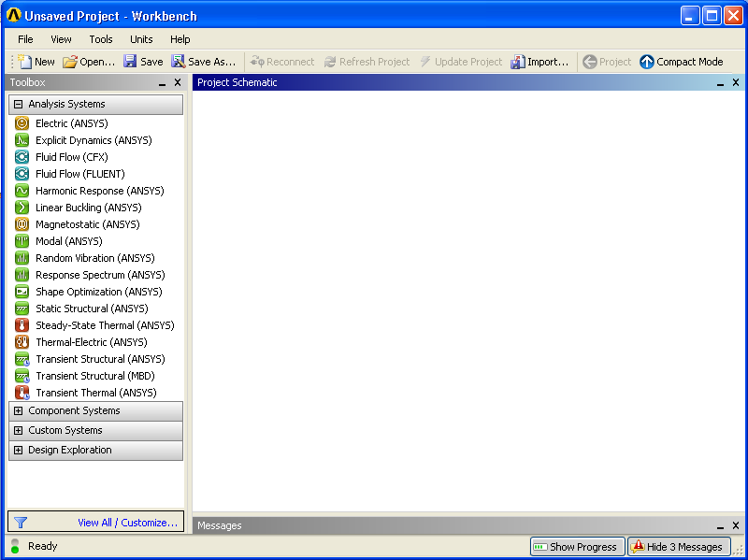The height and width of the screenshot is (560, 748).
Task: Click the Electric (ANSYS) system icon
Action: click(22, 123)
